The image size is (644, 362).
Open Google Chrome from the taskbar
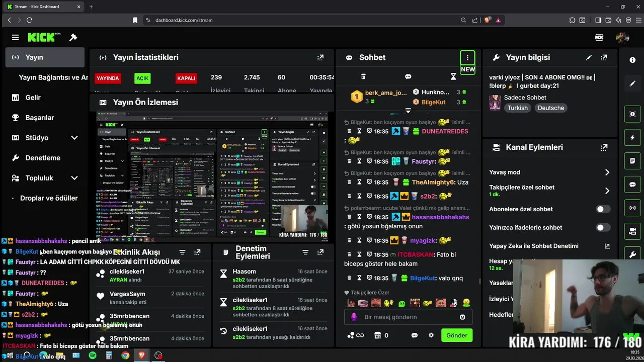[125, 355]
